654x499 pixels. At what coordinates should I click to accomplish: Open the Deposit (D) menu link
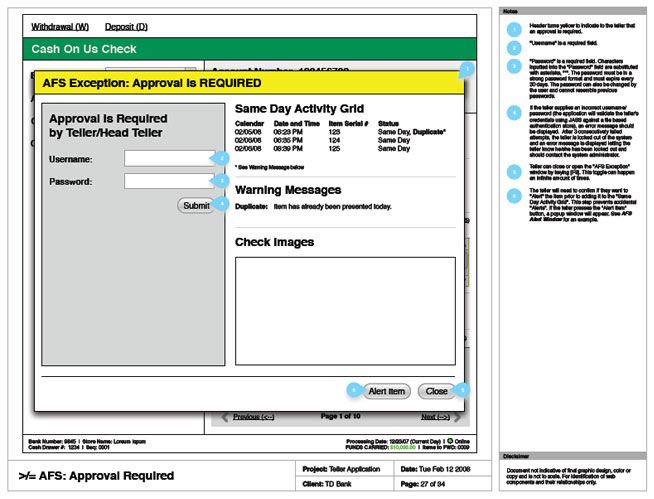tap(126, 27)
